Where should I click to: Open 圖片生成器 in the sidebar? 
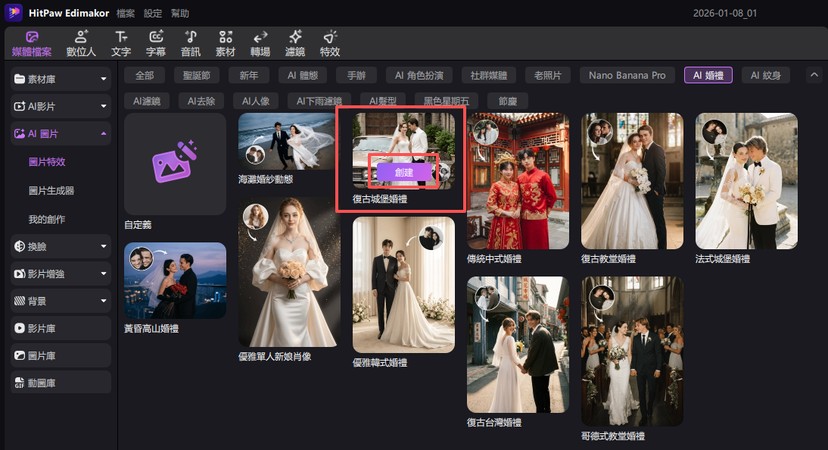tap(52, 190)
